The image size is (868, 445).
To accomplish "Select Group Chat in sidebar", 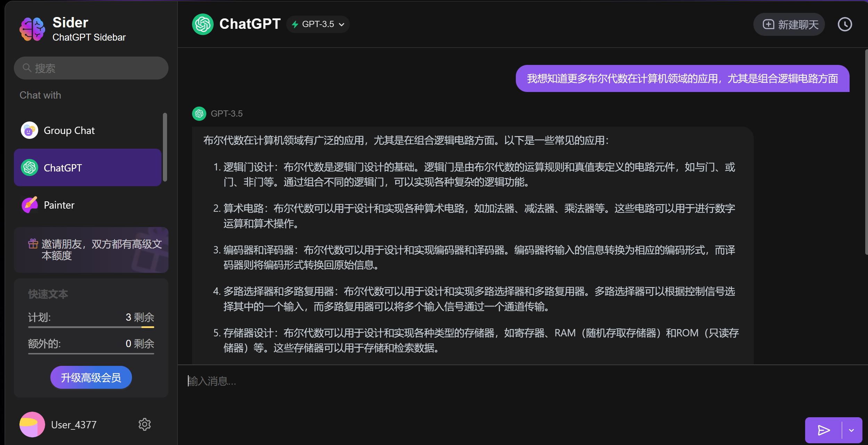I will point(88,130).
